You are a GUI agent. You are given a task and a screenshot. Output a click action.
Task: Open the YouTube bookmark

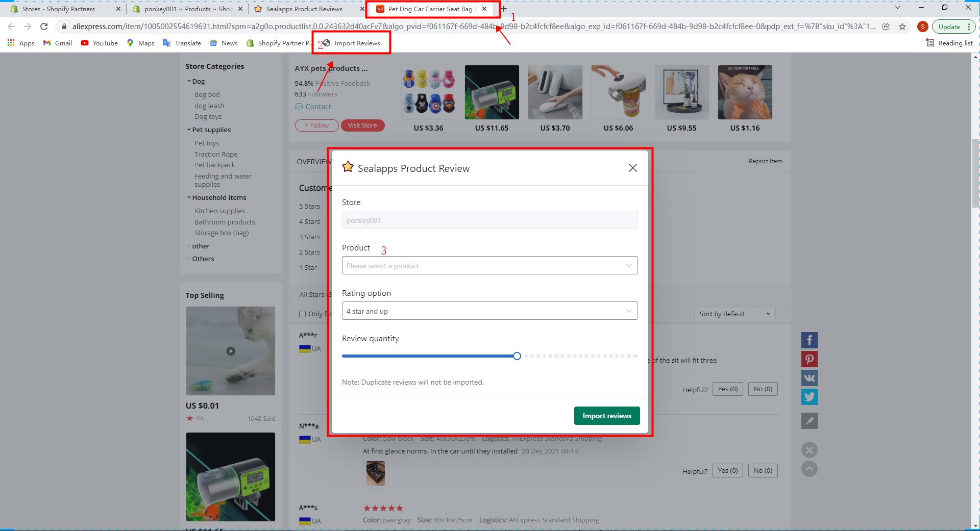(x=100, y=43)
